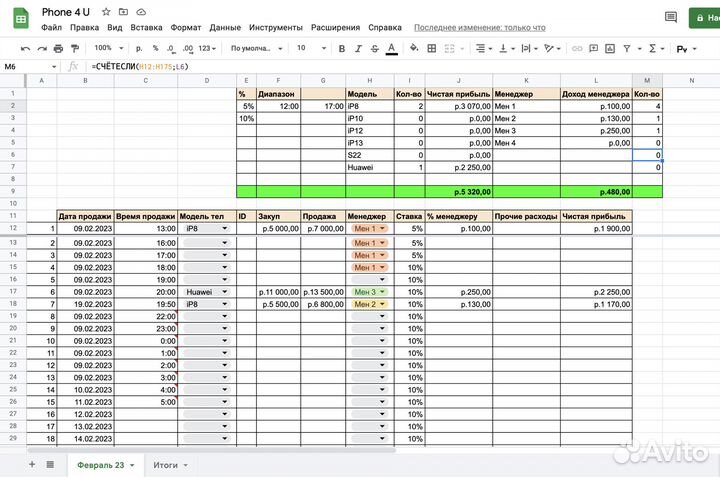
Task: Open the Данные menu
Action: [225, 28]
